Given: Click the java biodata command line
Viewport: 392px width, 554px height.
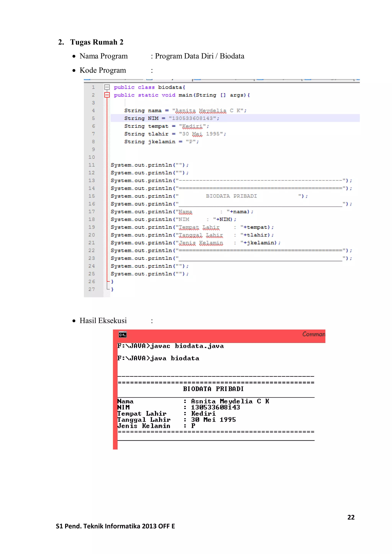Looking at the screenshot, I should [x=158, y=358].
